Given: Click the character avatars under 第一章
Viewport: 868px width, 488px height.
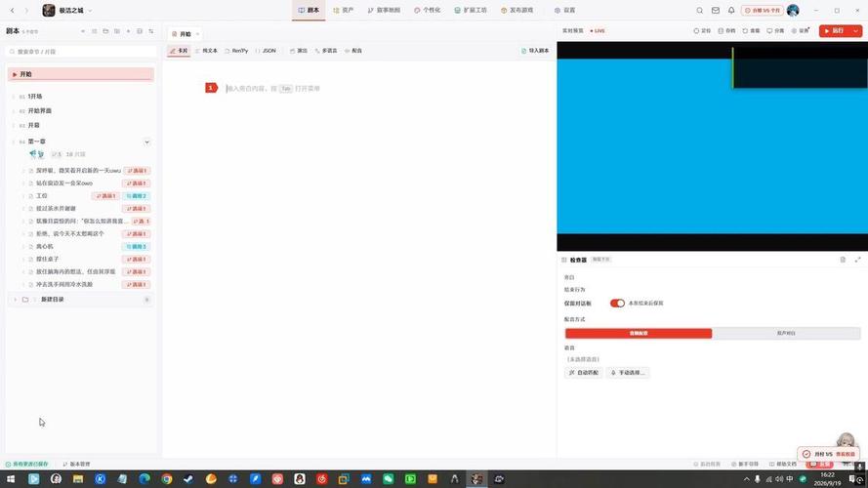Looking at the screenshot, I should tap(36, 154).
